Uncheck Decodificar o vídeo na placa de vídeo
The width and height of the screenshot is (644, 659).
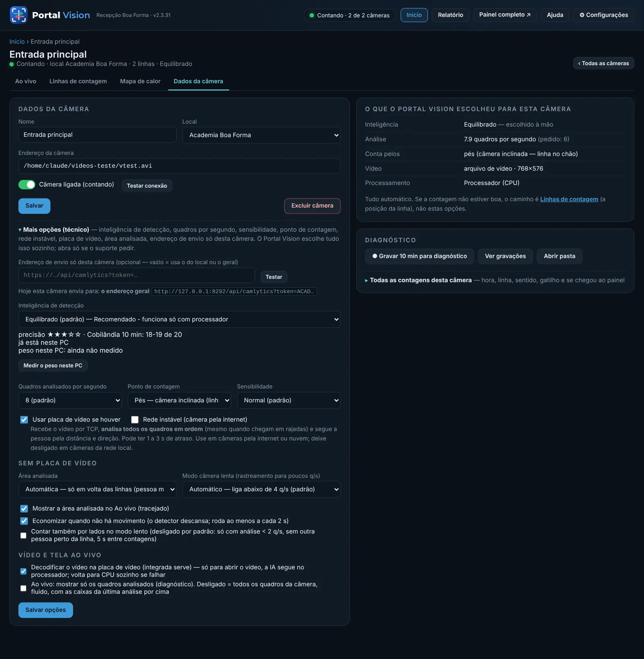coord(23,571)
